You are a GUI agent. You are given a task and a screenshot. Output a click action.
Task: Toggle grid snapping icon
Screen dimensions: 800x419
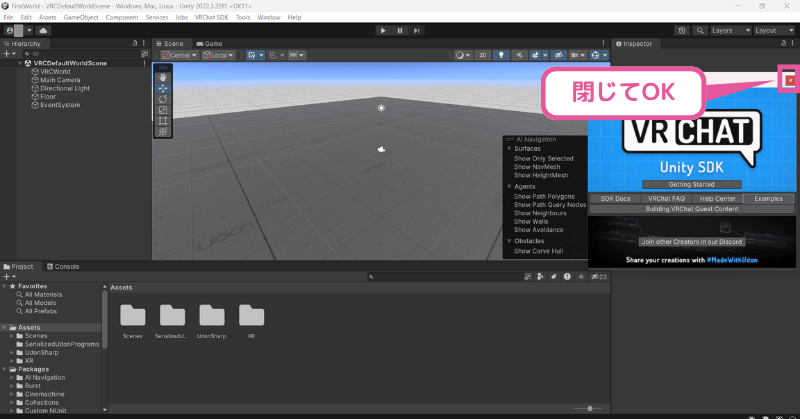(273, 55)
